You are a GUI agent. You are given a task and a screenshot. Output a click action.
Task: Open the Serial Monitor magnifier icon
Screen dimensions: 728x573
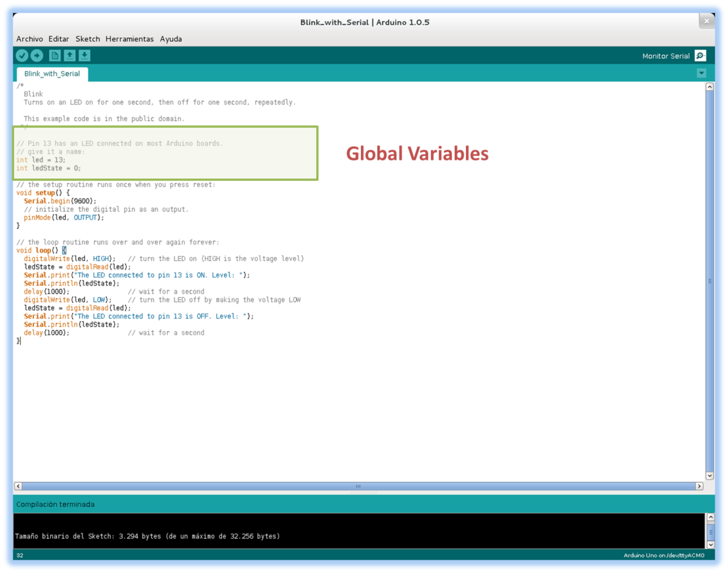(701, 56)
